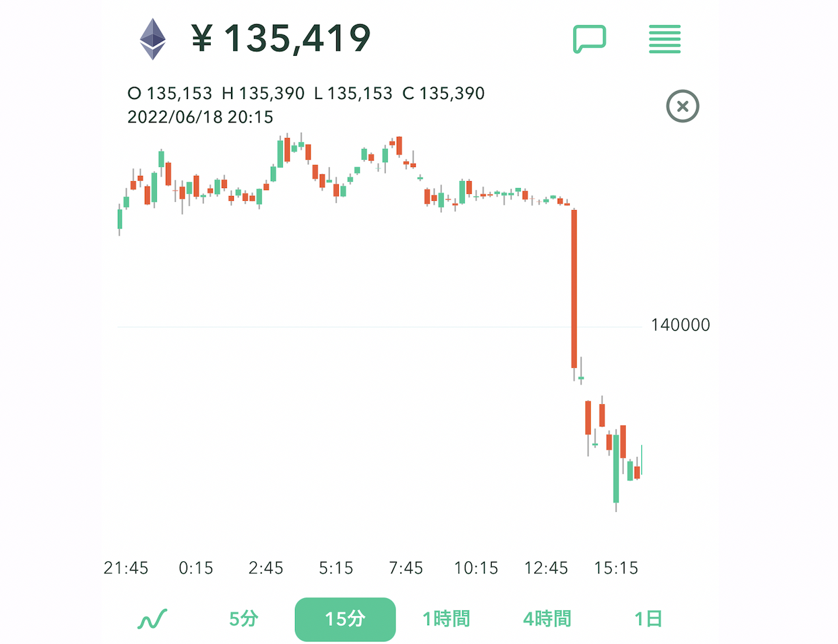Select the 1時間 timeframe
This screenshot has width=838, height=644.
(x=446, y=618)
